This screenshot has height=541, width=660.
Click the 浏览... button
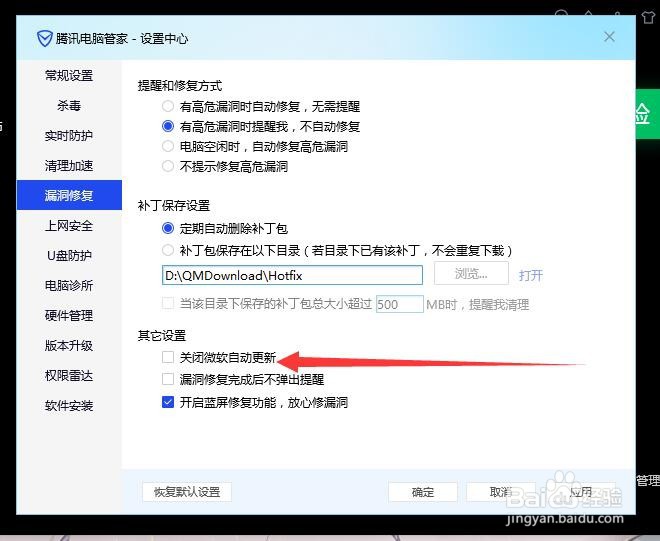point(471,274)
